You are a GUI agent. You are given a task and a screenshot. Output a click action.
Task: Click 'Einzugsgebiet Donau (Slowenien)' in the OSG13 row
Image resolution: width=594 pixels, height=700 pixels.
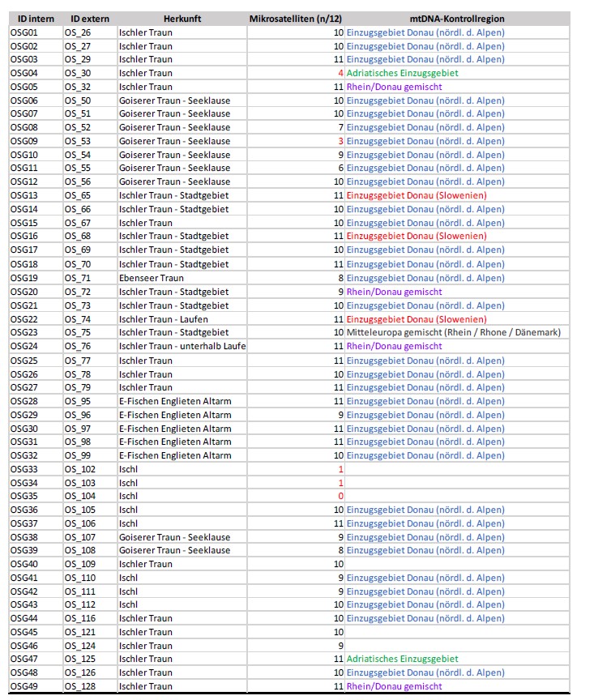click(417, 196)
